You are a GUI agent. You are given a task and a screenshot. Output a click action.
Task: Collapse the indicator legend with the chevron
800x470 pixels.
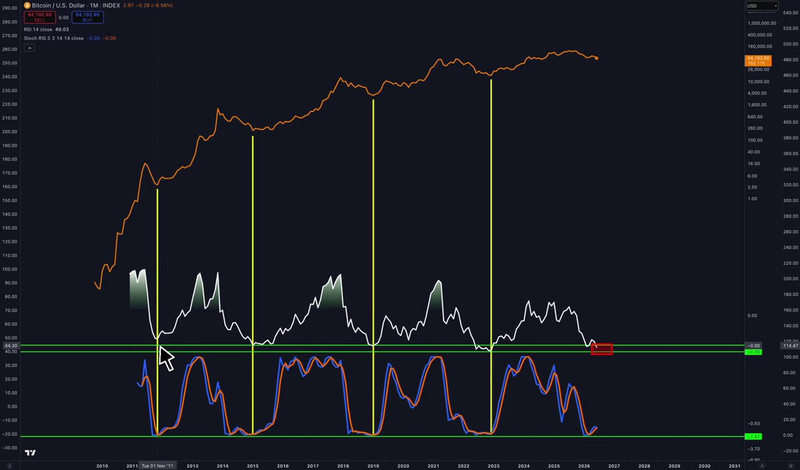pos(29,48)
